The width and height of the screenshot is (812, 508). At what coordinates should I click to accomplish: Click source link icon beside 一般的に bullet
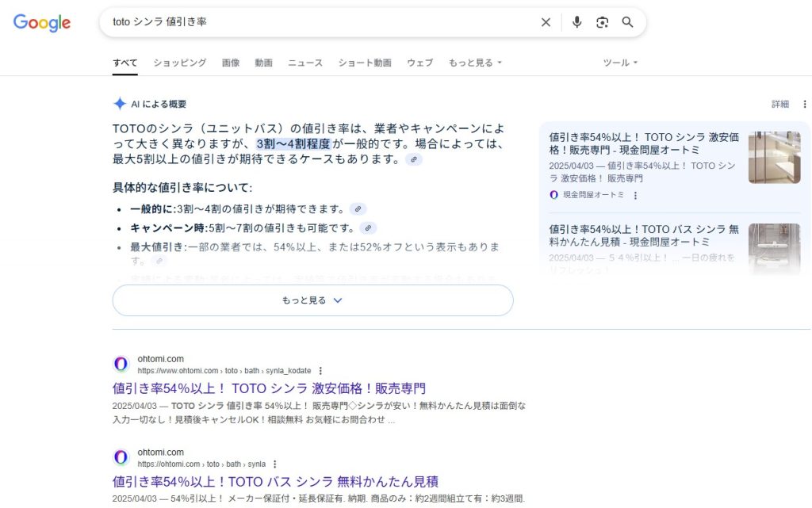pyautogui.click(x=358, y=209)
